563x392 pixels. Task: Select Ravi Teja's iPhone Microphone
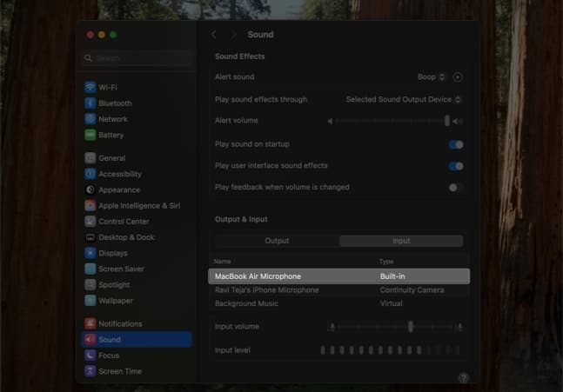(x=339, y=289)
